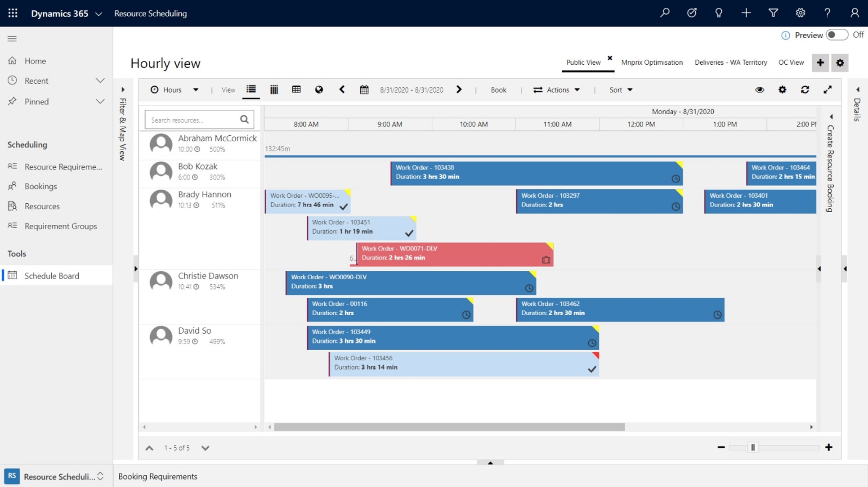Click the zoom level slider handle

coord(753,447)
